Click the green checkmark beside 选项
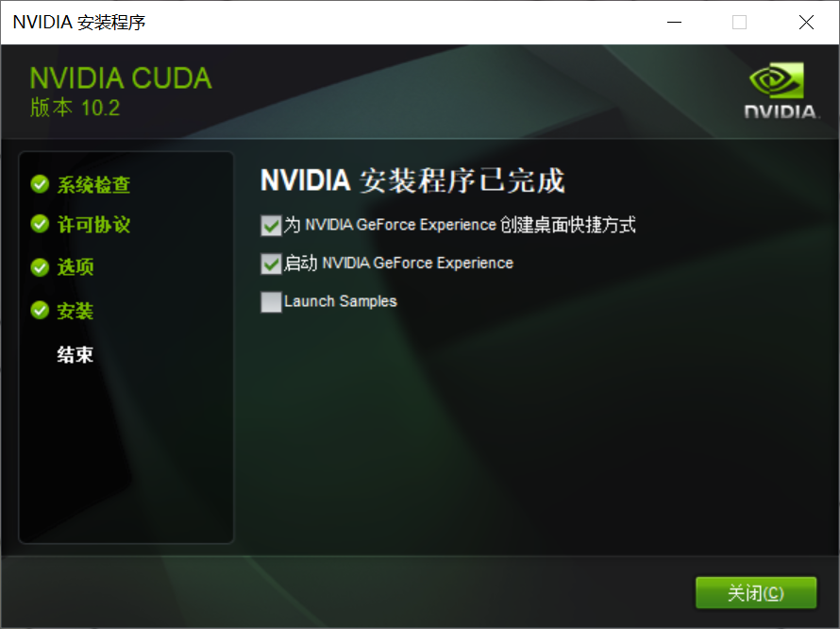Image resolution: width=840 pixels, height=629 pixels. (x=41, y=266)
